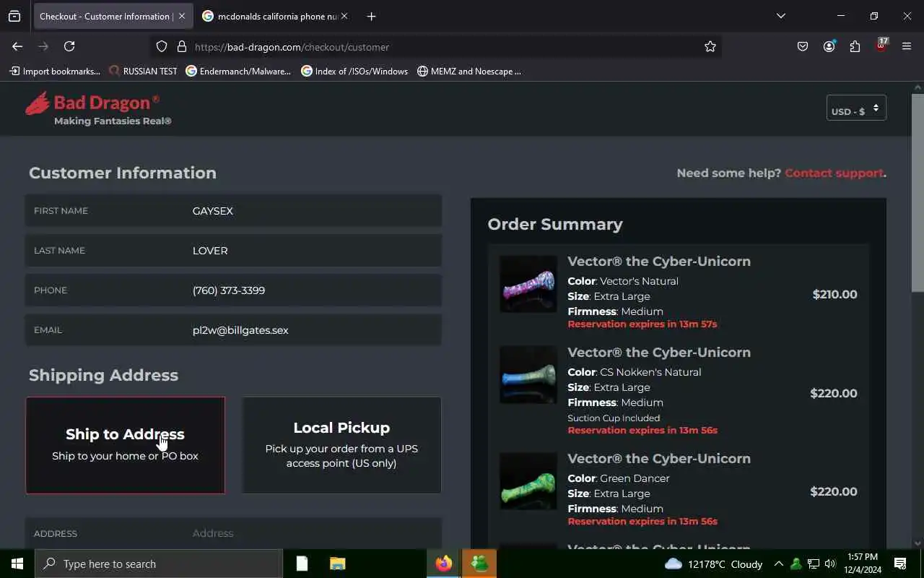Click the Order Summary heading

[x=555, y=224]
